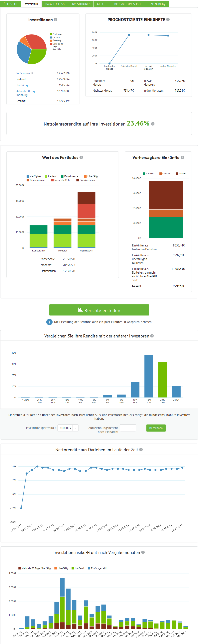Toggle dark red Einnah... legend in Vorhersagbare Einkünfte
Screen dimensions: 198x644
pyautogui.click(x=182, y=173)
